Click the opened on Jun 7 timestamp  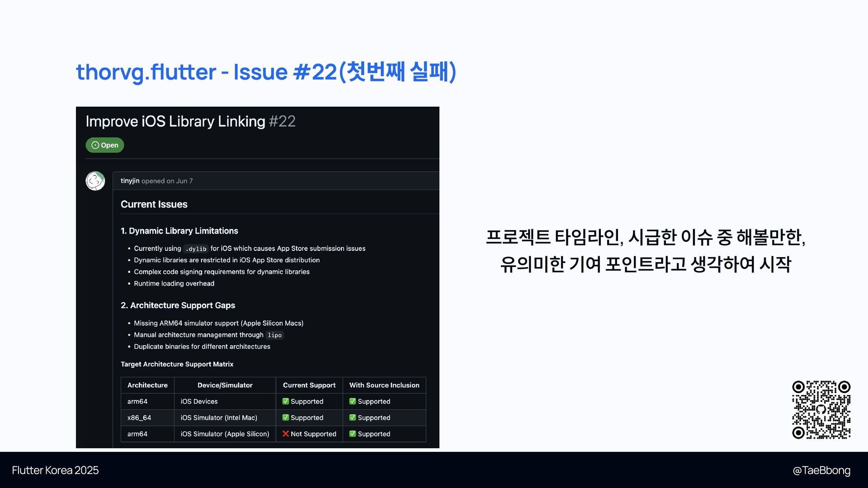tap(167, 181)
